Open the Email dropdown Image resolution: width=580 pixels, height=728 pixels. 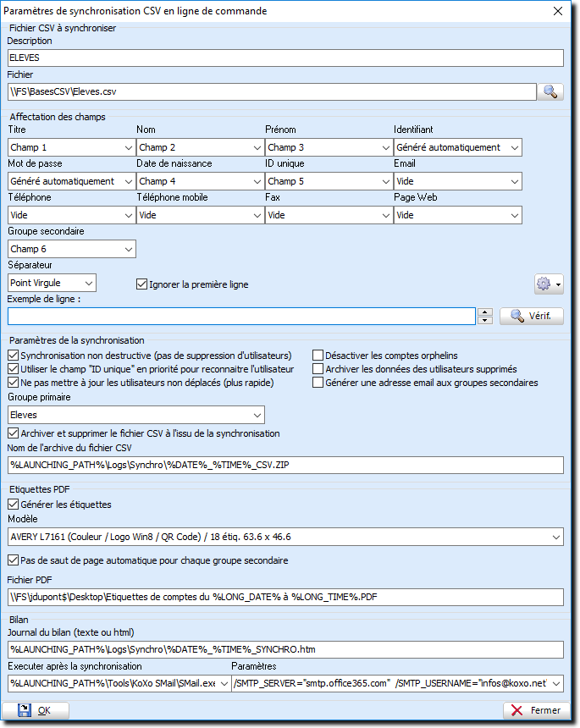pos(458,181)
